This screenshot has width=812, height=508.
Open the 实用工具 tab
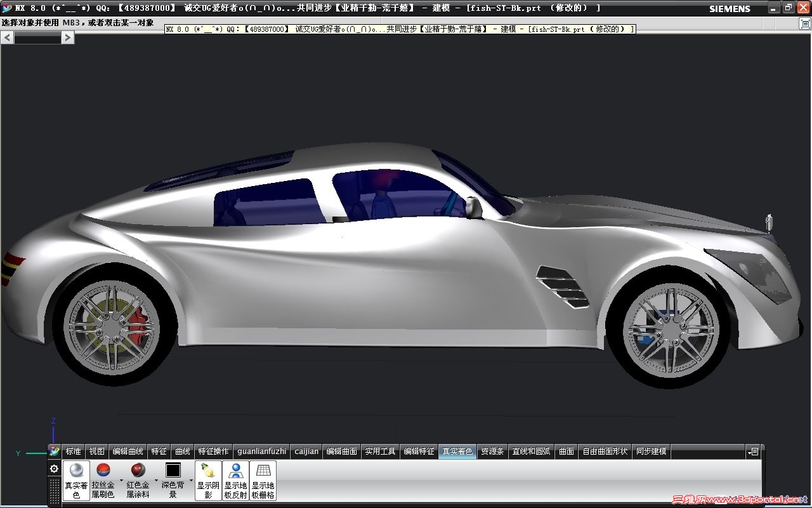380,451
